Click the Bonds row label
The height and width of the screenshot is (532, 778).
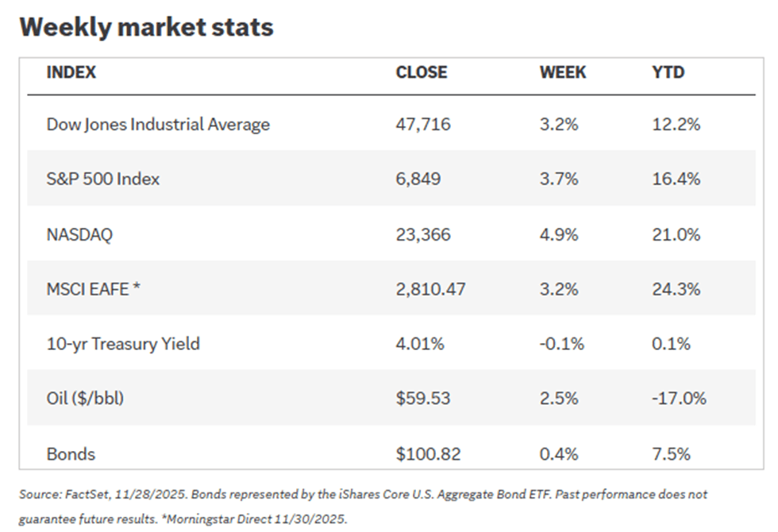click(71, 454)
